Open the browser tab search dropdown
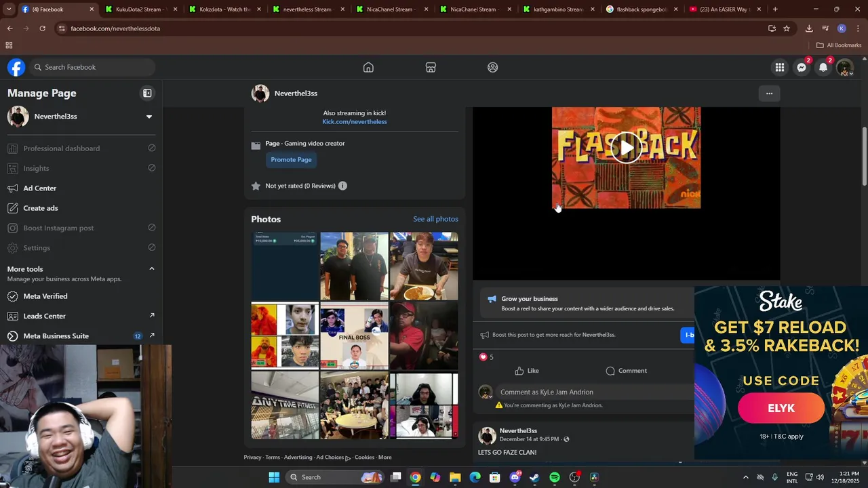 9,9
